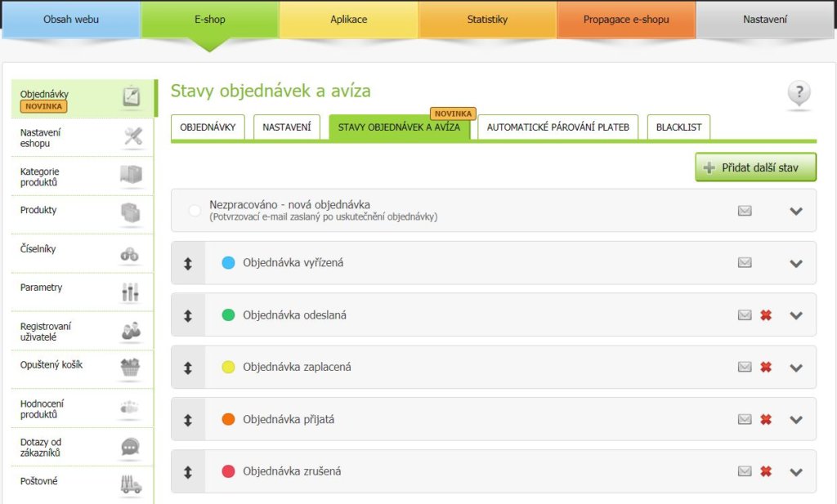The width and height of the screenshot is (837, 504).
Task: Click the Objednávky sidebar icon
Action: [132, 97]
